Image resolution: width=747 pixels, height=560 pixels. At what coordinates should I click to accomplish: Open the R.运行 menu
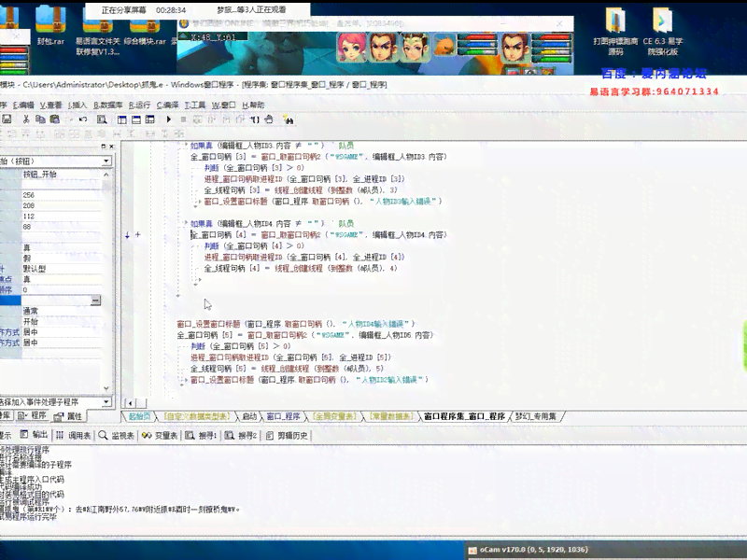point(139,105)
